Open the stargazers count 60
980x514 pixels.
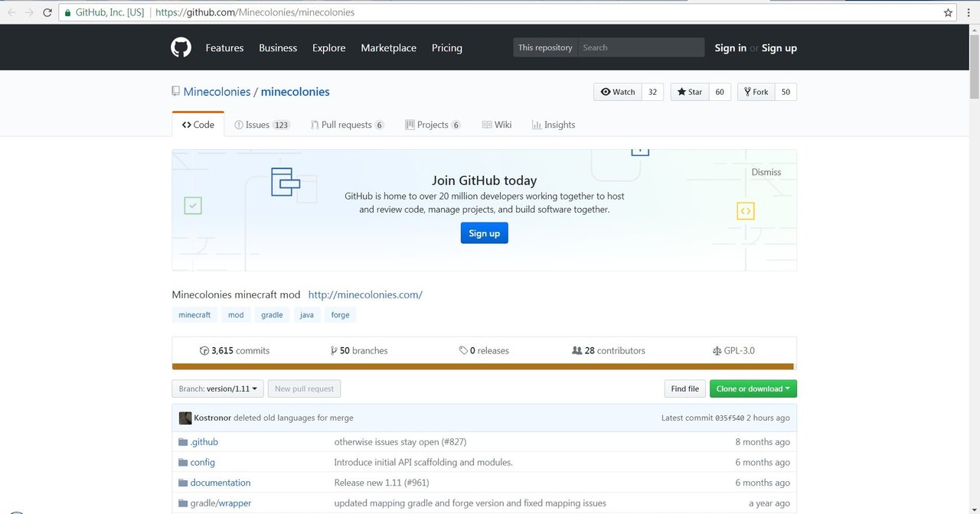[720, 92]
